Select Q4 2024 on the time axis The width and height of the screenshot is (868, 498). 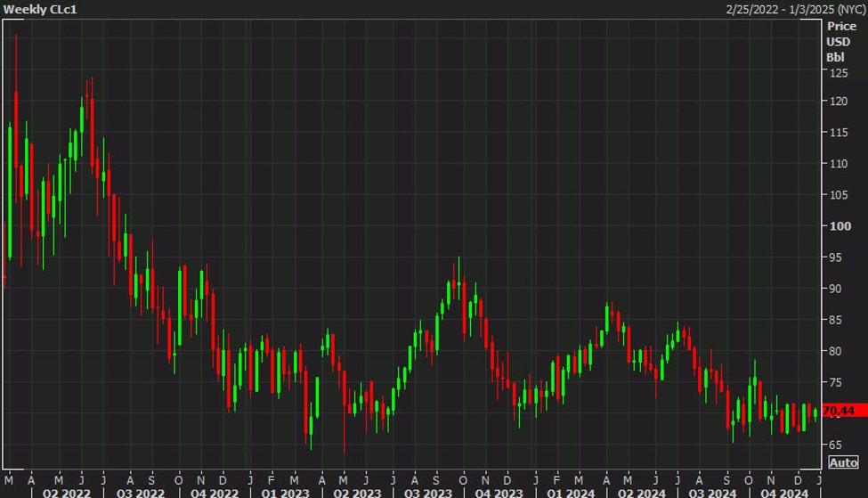pos(783,492)
